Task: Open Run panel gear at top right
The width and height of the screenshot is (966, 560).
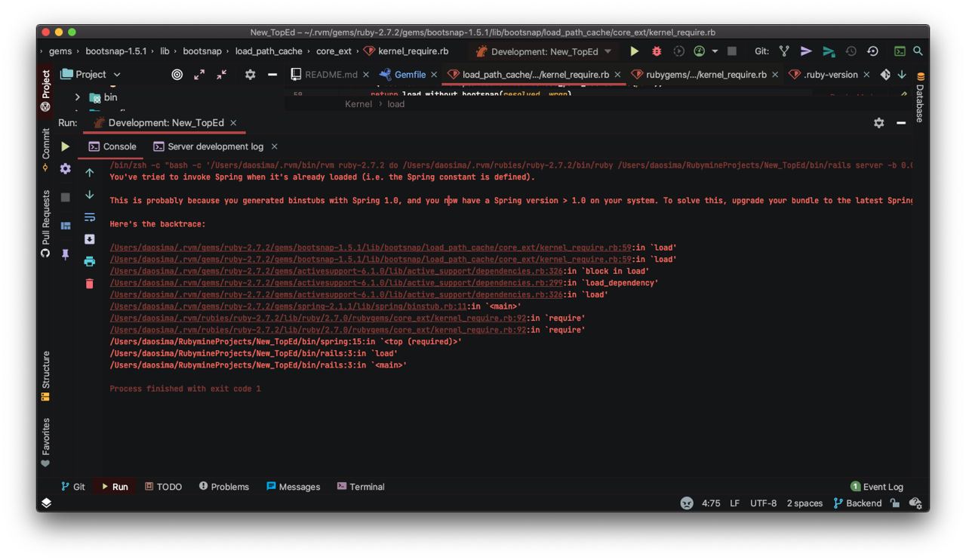Action: [x=879, y=122]
